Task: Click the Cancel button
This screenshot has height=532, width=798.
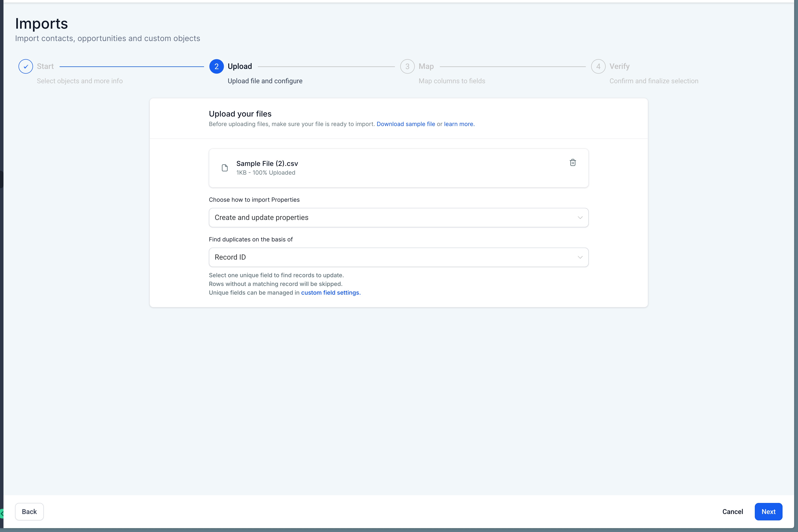Action: (x=733, y=512)
